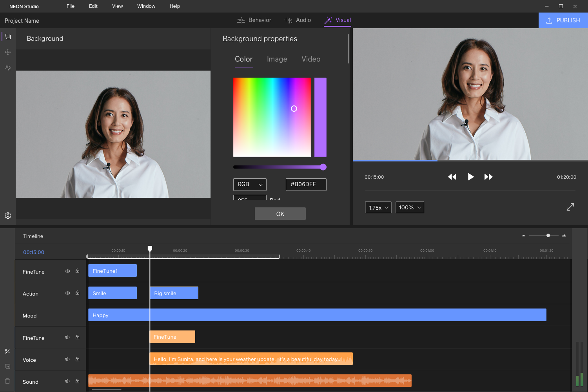Open the 100% preview zoom dropdown
The width and height of the screenshot is (588, 392).
pos(410,207)
